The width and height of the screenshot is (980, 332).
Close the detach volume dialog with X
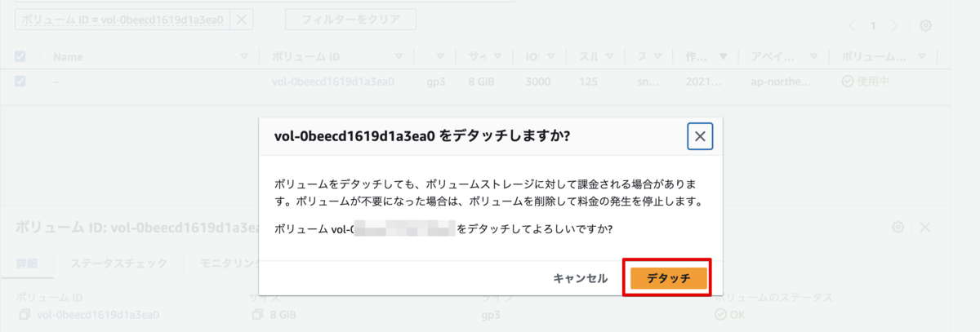tap(700, 137)
